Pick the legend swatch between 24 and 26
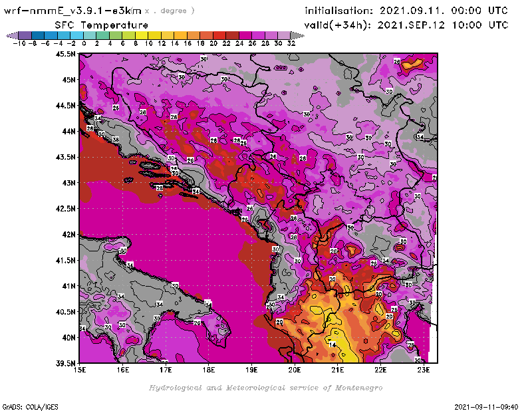The image size is (532, 411). (x=245, y=35)
